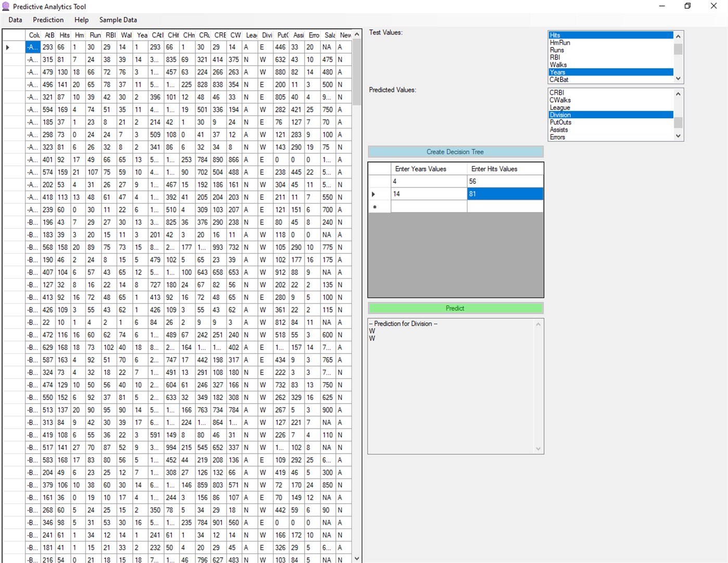Click the empty Enter Years Values cell

click(x=428, y=206)
